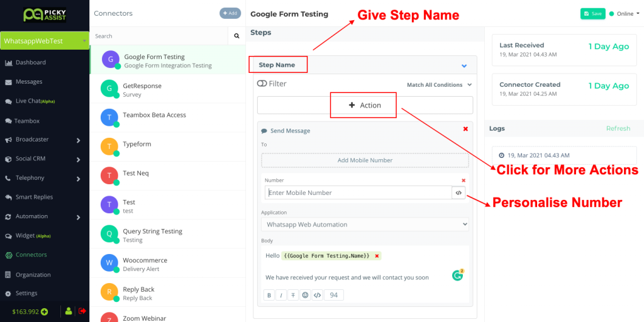The image size is (644, 322).
Task: Click the personalise number code icon
Action: tap(458, 192)
